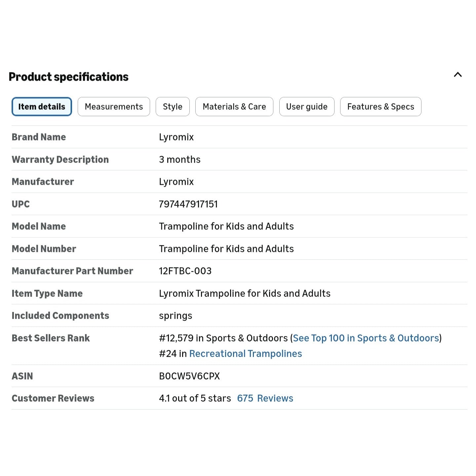
Task: Select the ASIN value B0CW5V6CPX
Action: click(189, 376)
